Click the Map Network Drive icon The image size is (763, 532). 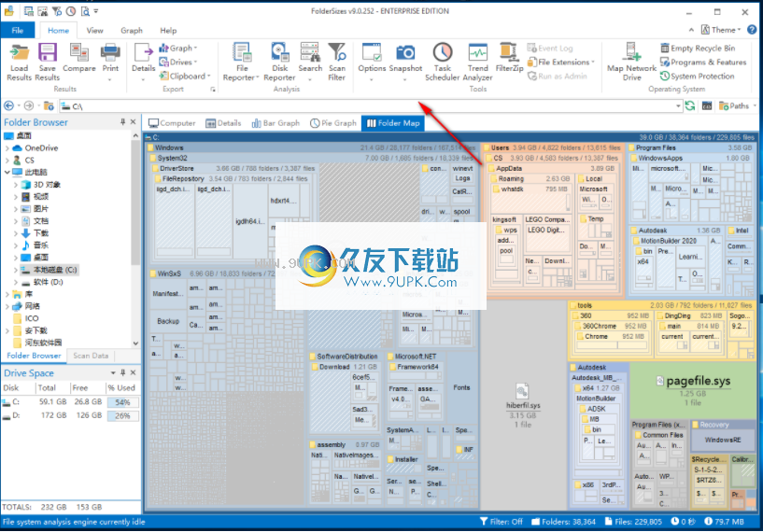coord(631,52)
